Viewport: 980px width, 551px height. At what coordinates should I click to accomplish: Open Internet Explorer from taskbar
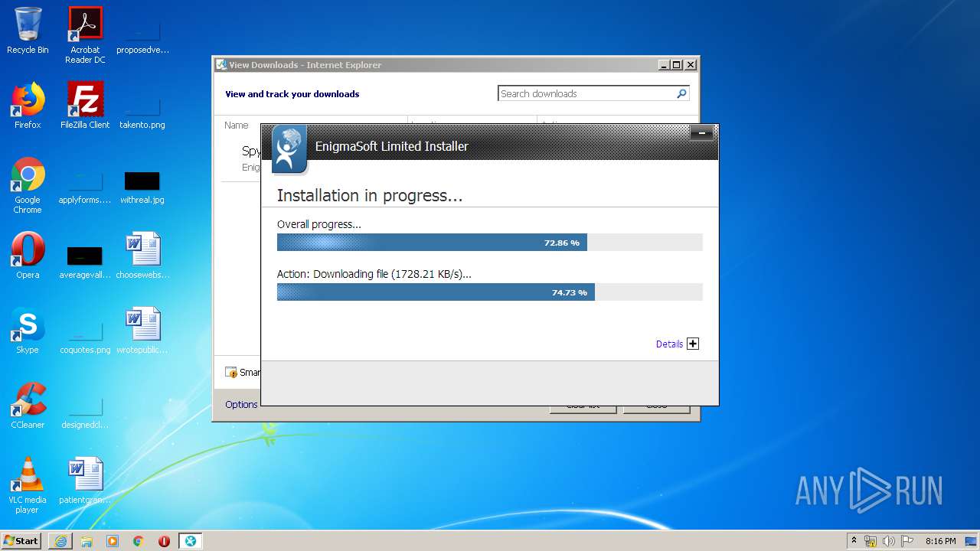coord(60,541)
